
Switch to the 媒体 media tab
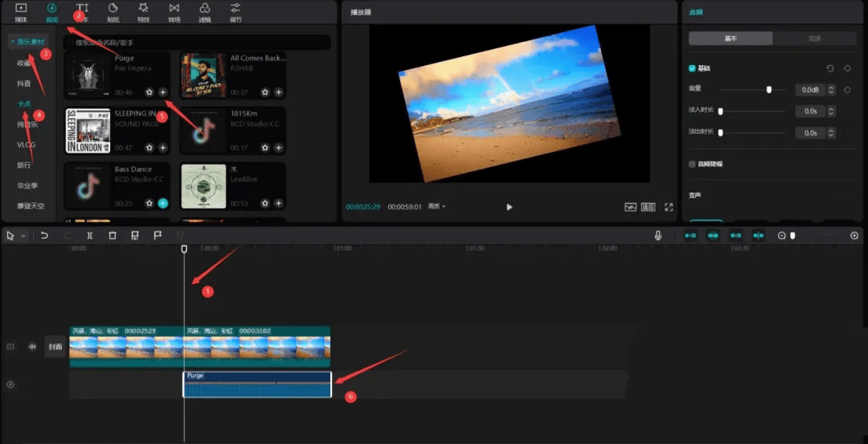(21, 11)
